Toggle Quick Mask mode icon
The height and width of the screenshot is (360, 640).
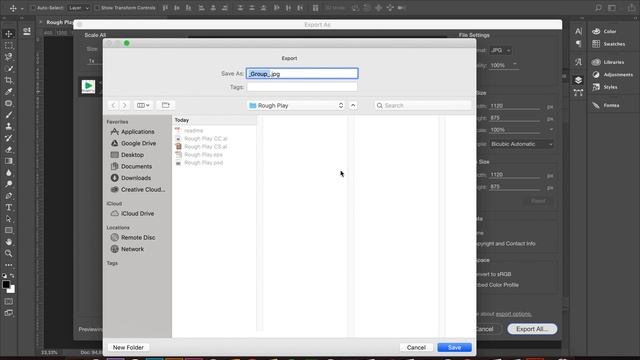(9, 302)
